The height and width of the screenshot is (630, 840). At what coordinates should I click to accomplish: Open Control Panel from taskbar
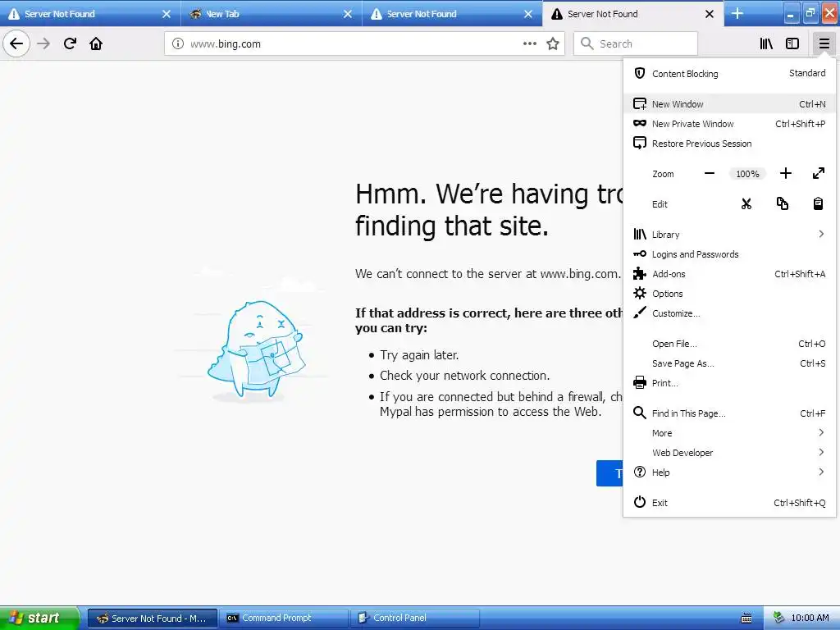pyautogui.click(x=415, y=618)
